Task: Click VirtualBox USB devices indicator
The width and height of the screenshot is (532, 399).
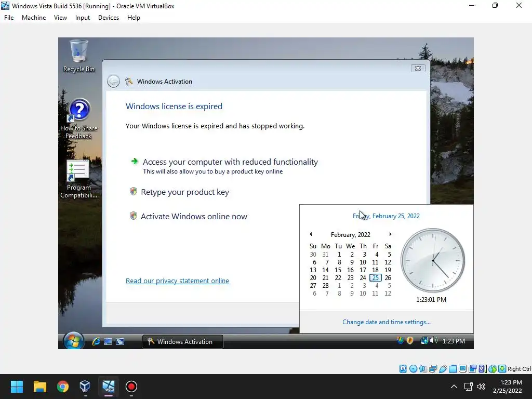Action: [x=443, y=368]
